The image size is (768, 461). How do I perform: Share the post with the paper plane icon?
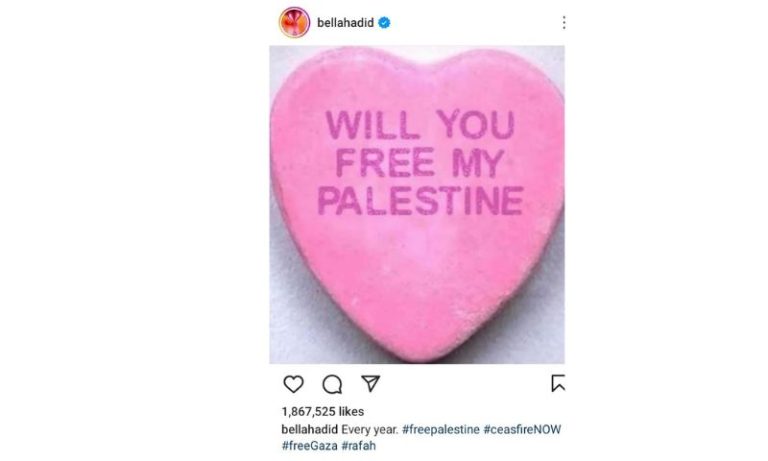pos(370,383)
